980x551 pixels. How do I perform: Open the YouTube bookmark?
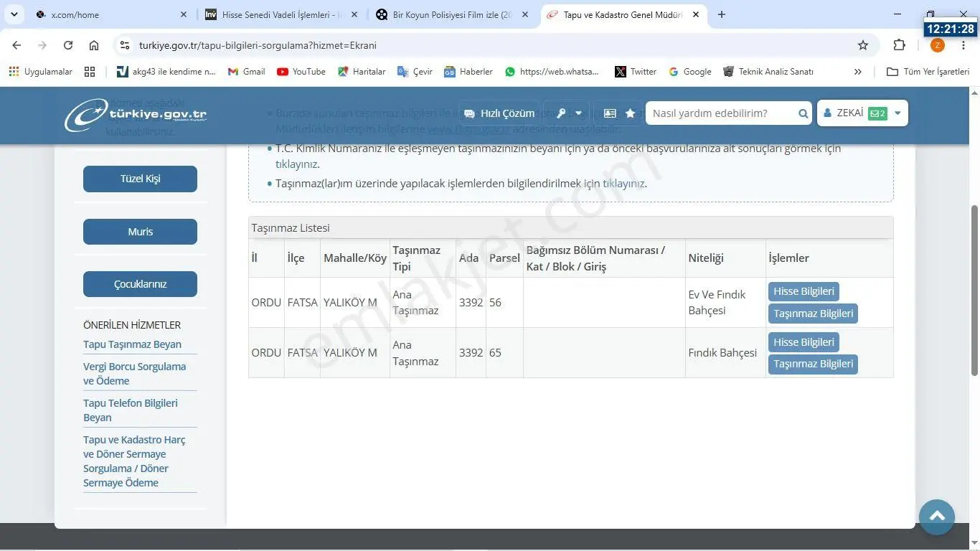coord(301,72)
